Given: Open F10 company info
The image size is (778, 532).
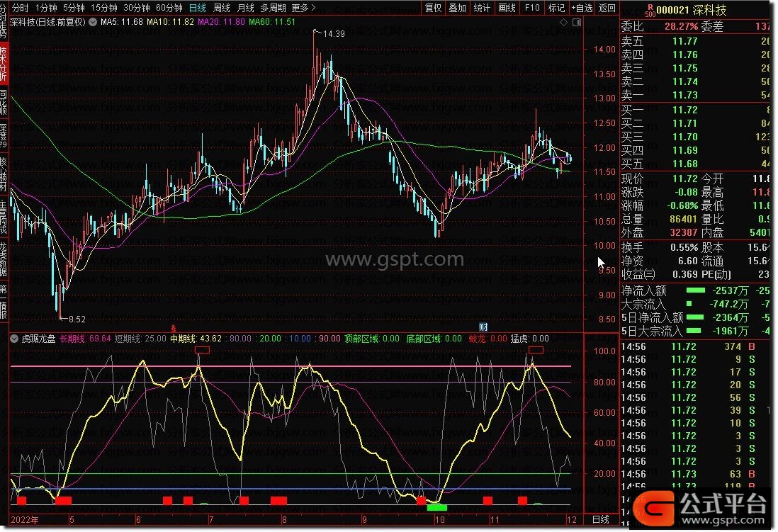Looking at the screenshot, I should (x=532, y=8).
